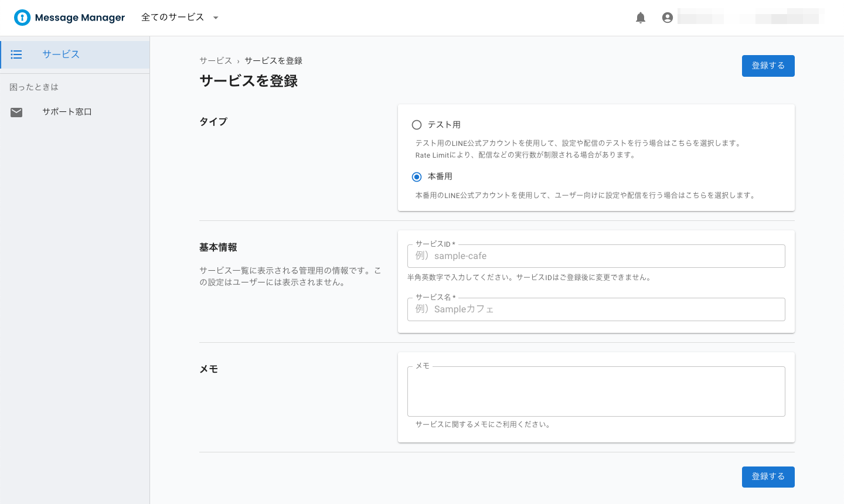Click the mail icon for サポート窓口
844x504 pixels.
tap(16, 112)
